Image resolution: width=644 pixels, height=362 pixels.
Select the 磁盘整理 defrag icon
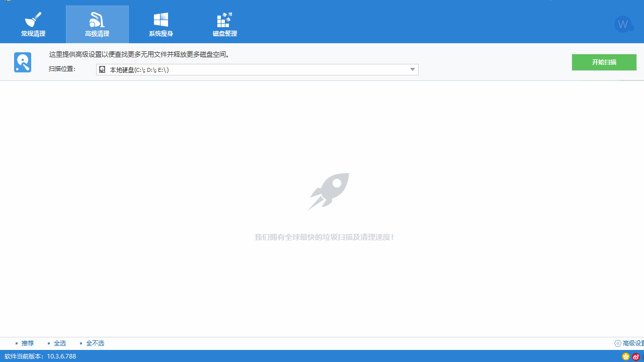tap(224, 19)
